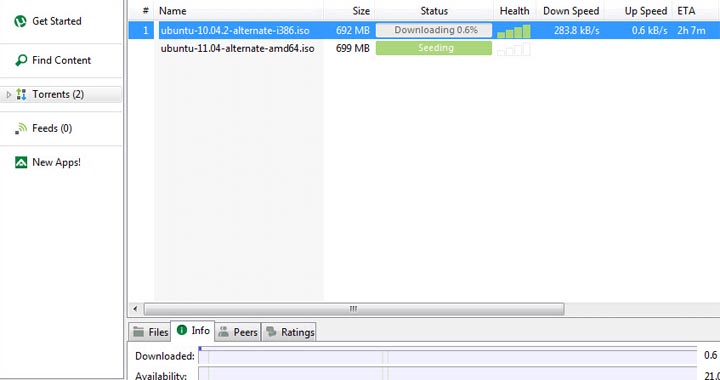The image size is (720, 380).
Task: Click the magnifier icon next to Find Content
Action: pos(21,60)
